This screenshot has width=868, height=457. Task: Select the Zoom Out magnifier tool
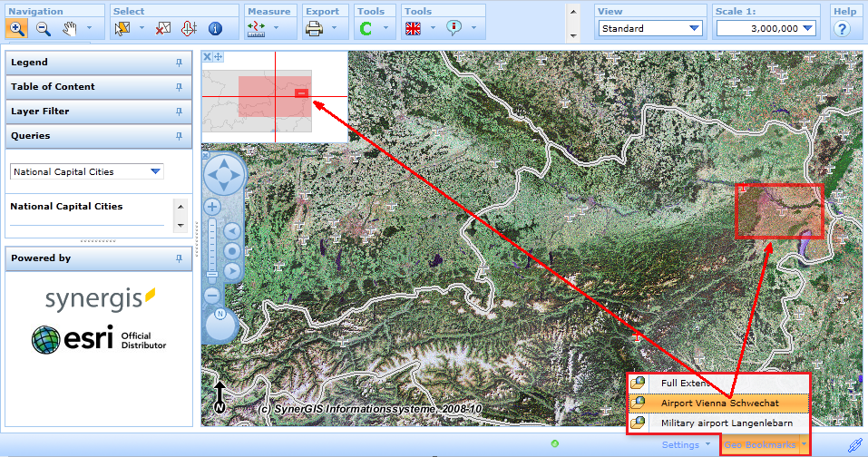click(x=44, y=28)
